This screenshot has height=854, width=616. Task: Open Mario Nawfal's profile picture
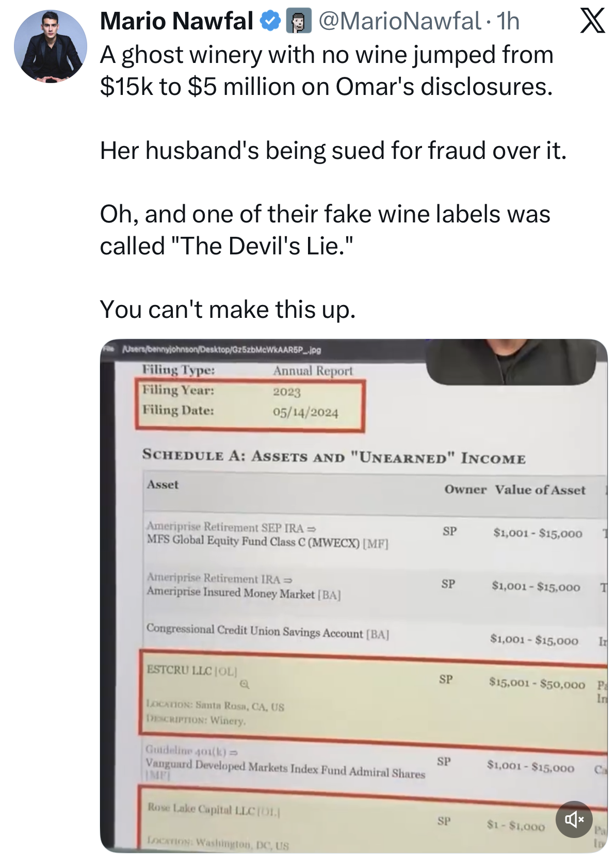[x=51, y=46]
